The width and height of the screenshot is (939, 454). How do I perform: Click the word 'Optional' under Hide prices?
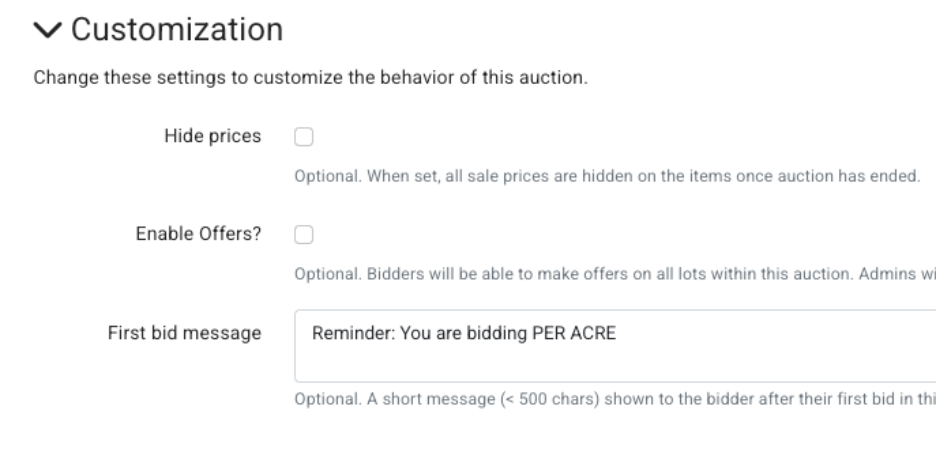pyautogui.click(x=320, y=178)
